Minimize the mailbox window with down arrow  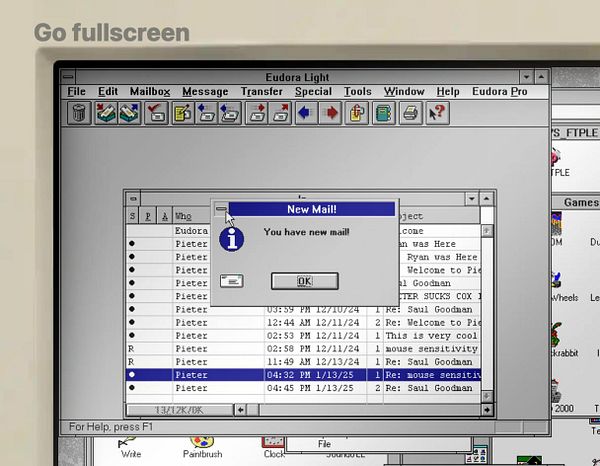click(471, 199)
